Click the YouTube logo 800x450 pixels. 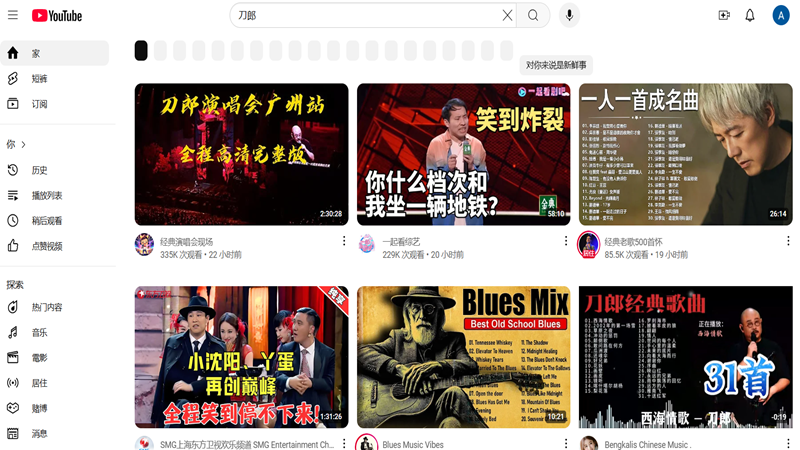57,15
